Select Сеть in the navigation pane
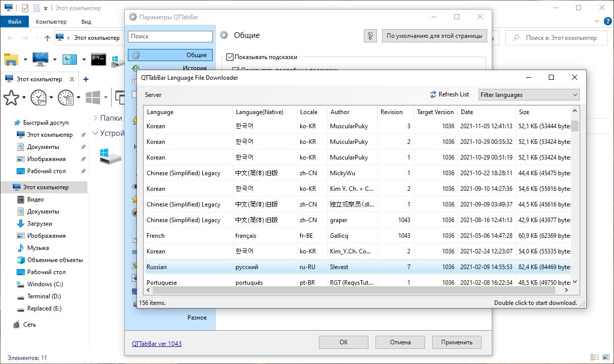Screen dimensions: 614x364 (29, 325)
